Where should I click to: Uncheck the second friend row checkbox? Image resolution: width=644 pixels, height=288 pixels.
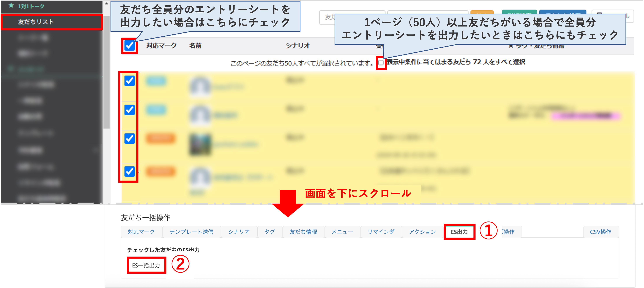coord(129,110)
